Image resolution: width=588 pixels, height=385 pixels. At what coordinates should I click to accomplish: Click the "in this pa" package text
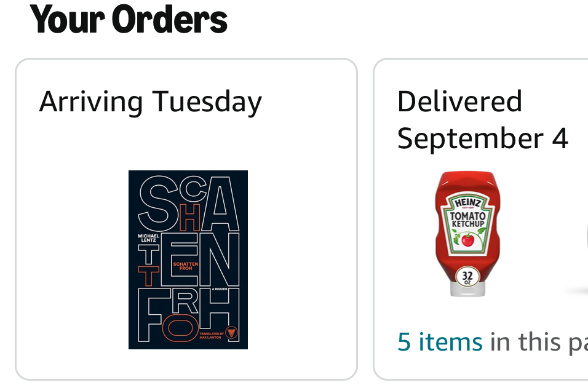[x=539, y=343]
